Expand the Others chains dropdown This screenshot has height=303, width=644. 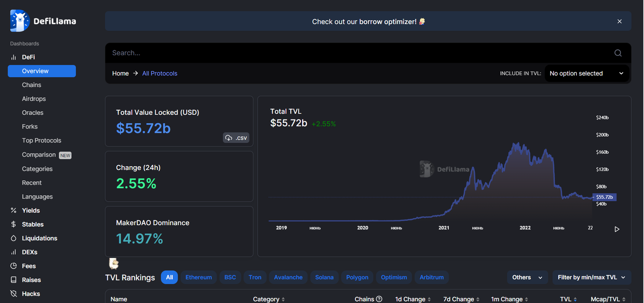pos(527,277)
